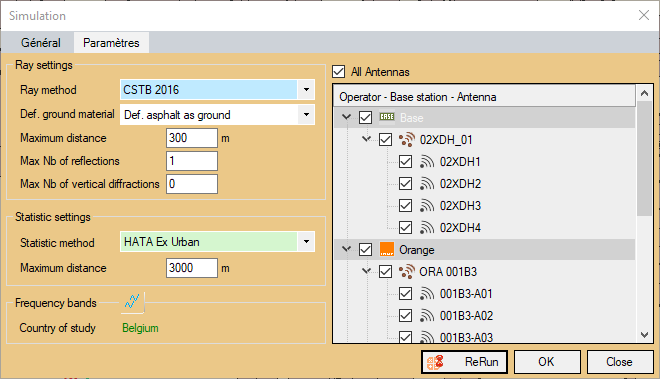Viewport: 660px width, 379px height.
Task: Select the 02XDH_01 base station icon
Action: [407, 139]
